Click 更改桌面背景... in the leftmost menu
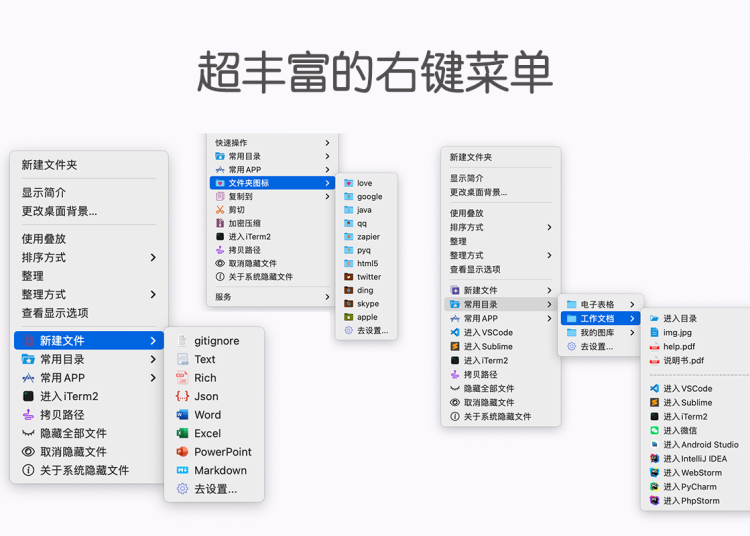Screen dimensions: 750x536 click(x=59, y=211)
